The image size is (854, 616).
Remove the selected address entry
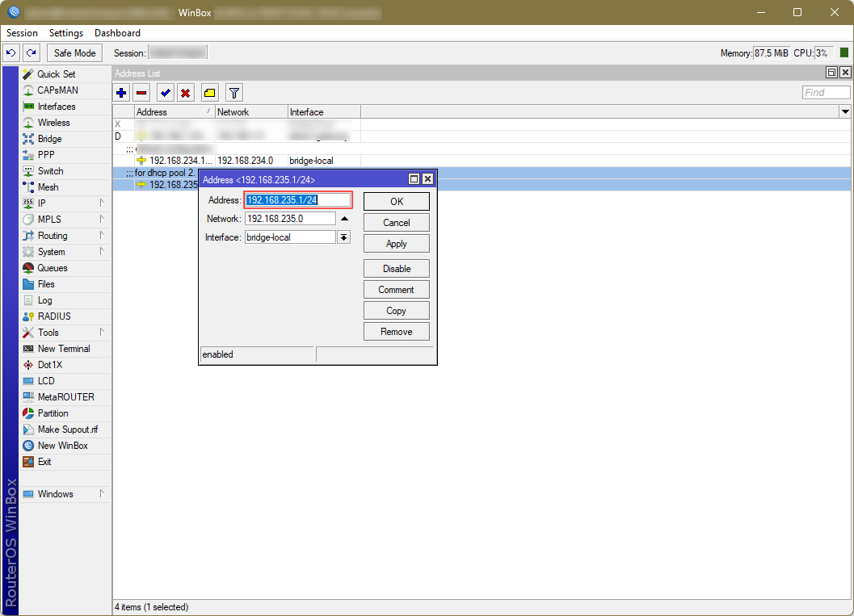click(x=141, y=92)
